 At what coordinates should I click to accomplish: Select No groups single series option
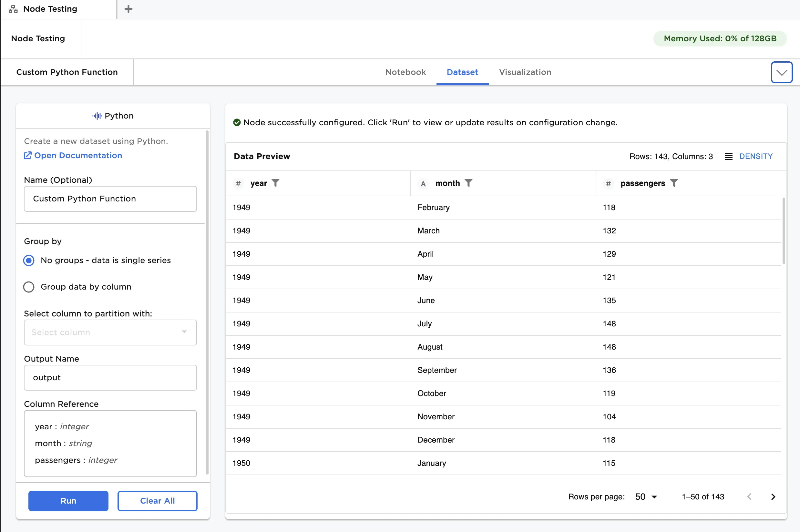tap(29, 261)
